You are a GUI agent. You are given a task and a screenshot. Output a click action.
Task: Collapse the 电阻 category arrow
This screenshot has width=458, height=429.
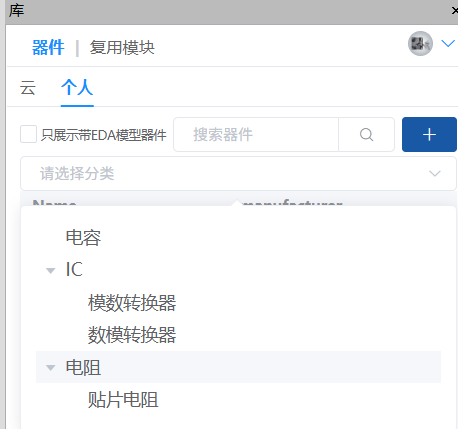tap(51, 368)
